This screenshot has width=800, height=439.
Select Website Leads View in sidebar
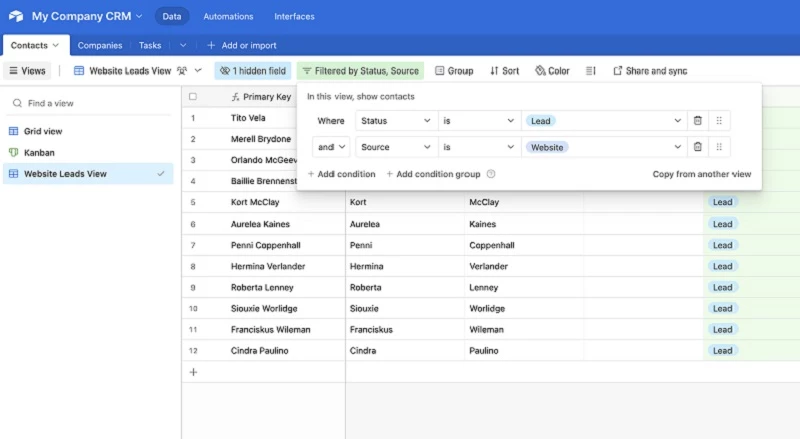(88, 174)
